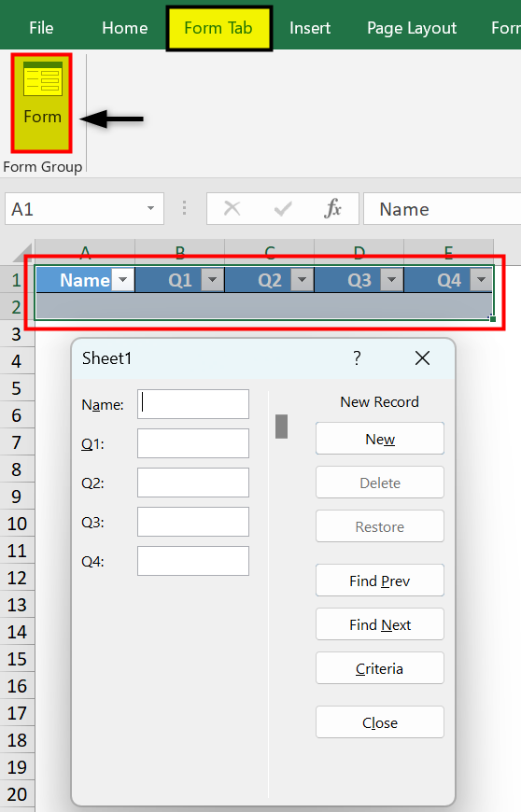Click the Close button in form dialog

point(380,722)
